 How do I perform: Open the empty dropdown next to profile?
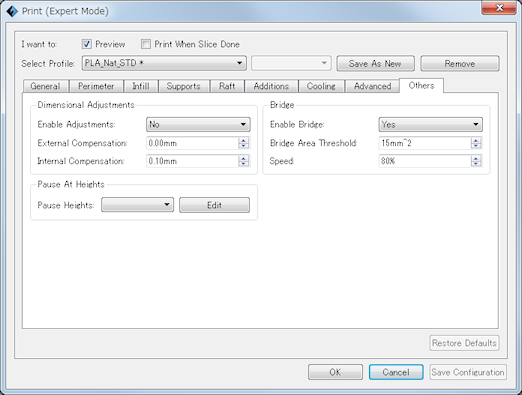tap(291, 63)
